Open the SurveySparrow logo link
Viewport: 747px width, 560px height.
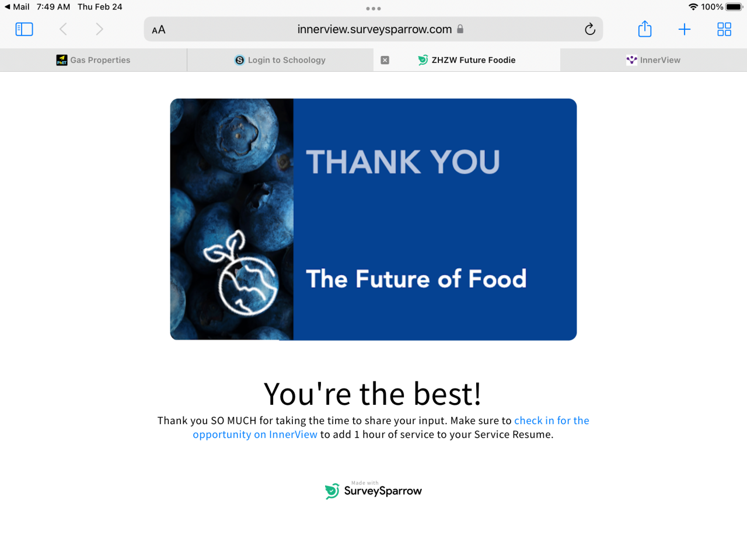(x=373, y=490)
